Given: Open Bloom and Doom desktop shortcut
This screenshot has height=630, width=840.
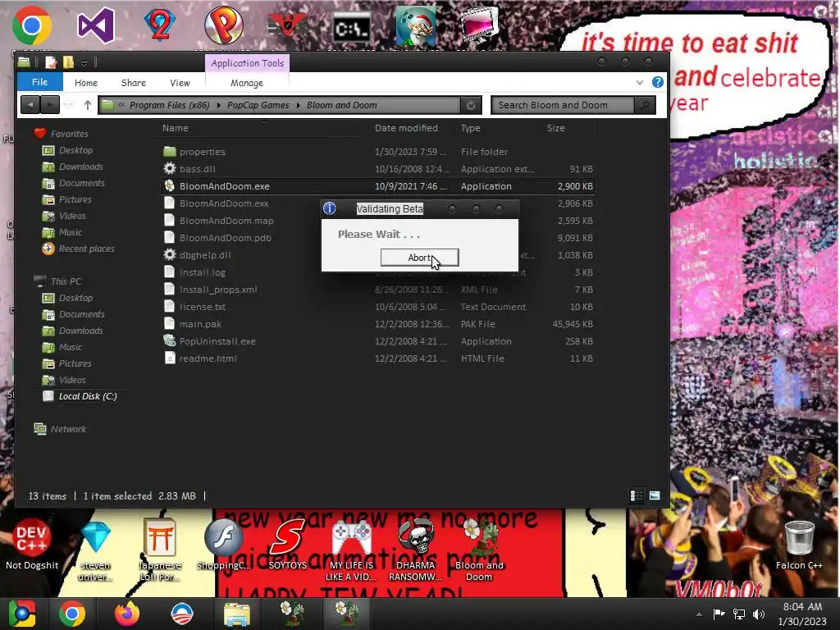Looking at the screenshot, I should tap(479, 550).
